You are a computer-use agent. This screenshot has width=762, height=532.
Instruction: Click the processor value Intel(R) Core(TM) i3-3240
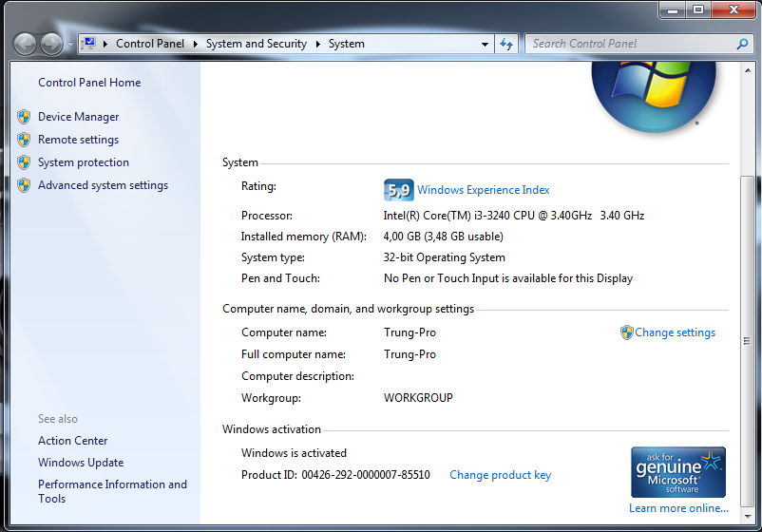click(x=514, y=216)
